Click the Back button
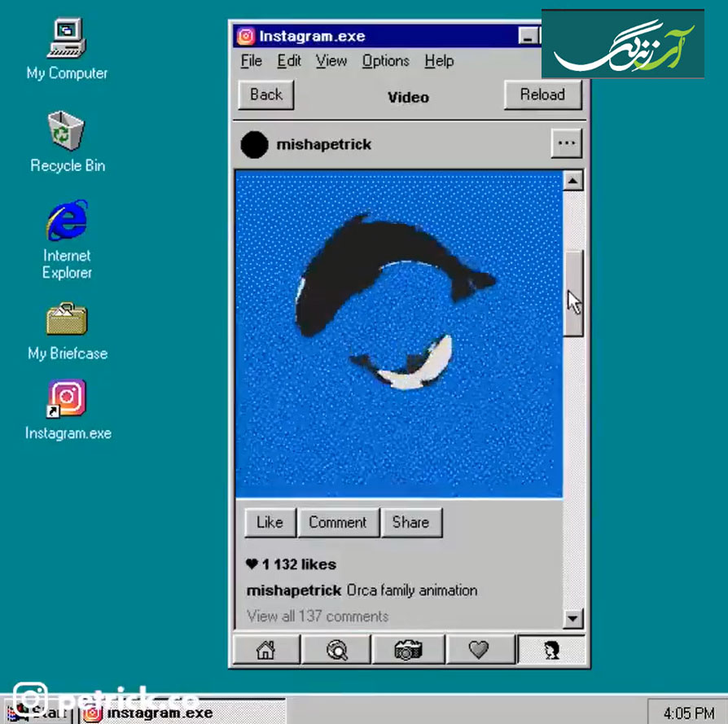Image resolution: width=728 pixels, height=724 pixels. click(266, 94)
